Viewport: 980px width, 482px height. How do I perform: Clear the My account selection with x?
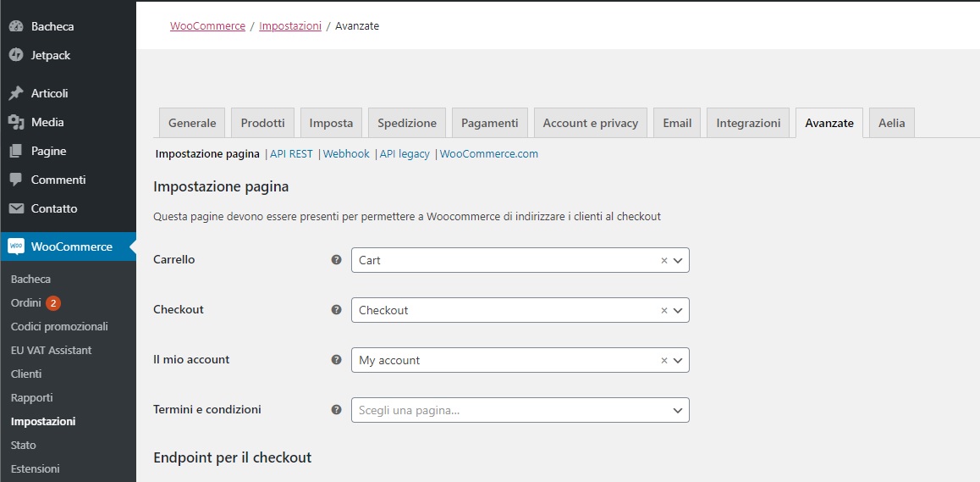click(664, 361)
